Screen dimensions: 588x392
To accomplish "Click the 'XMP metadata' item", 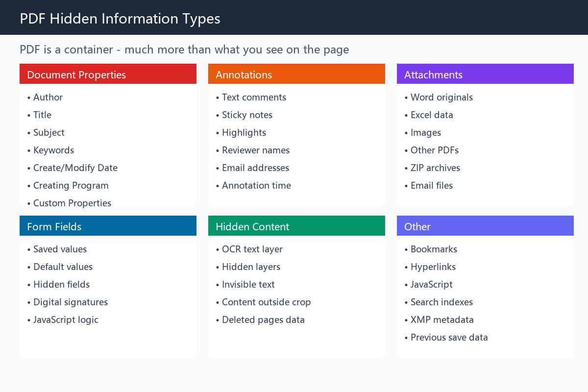I will coord(439,319).
